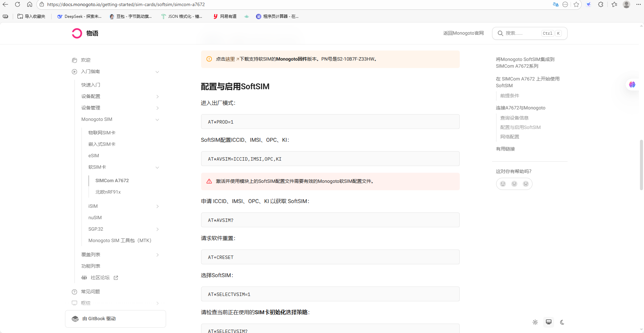Jump to 有用链接 outline entry
This screenshot has height=333, width=644.
point(505,149)
